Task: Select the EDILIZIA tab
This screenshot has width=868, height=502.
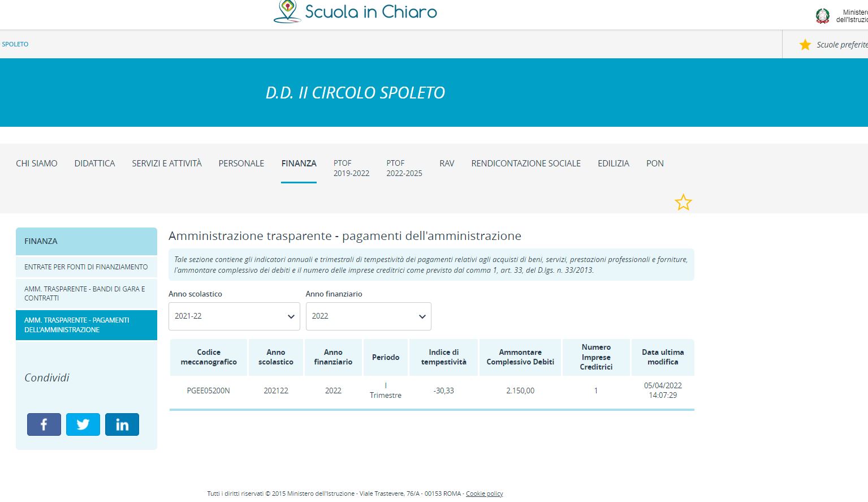Action: (x=614, y=164)
